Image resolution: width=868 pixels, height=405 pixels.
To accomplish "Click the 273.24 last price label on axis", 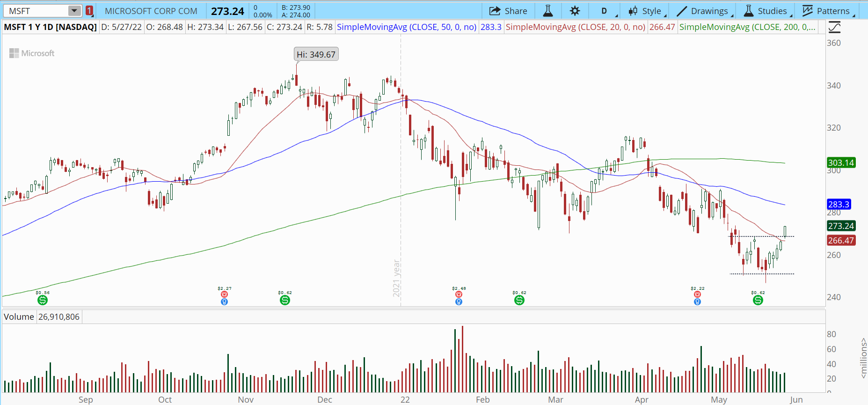I will coord(841,226).
